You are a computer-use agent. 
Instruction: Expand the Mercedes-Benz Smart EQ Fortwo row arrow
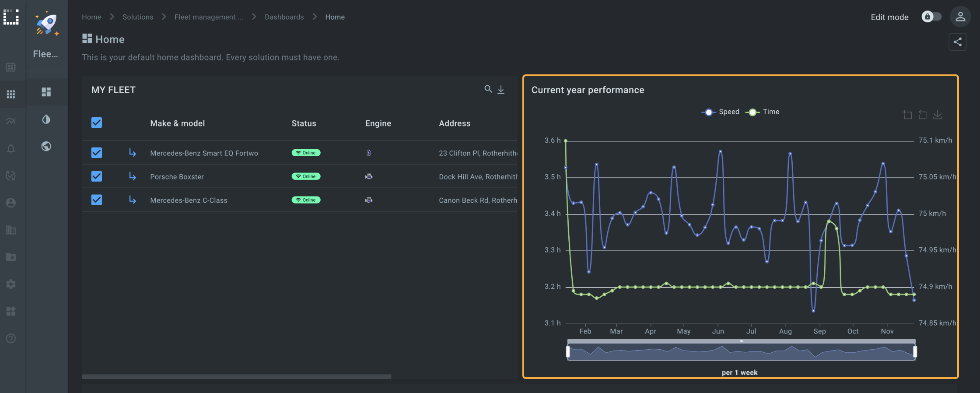coord(133,152)
